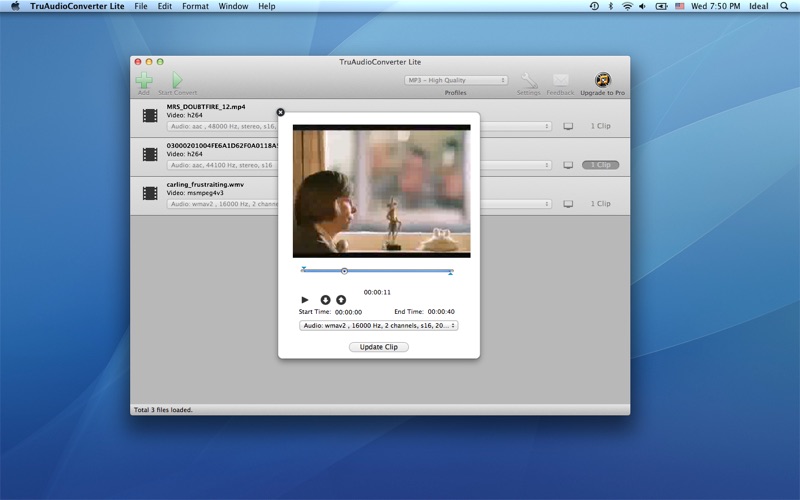Click film icon for MRS_DOUBTFIRE_12.mp4
The height and width of the screenshot is (500, 800).
pyautogui.click(x=150, y=116)
